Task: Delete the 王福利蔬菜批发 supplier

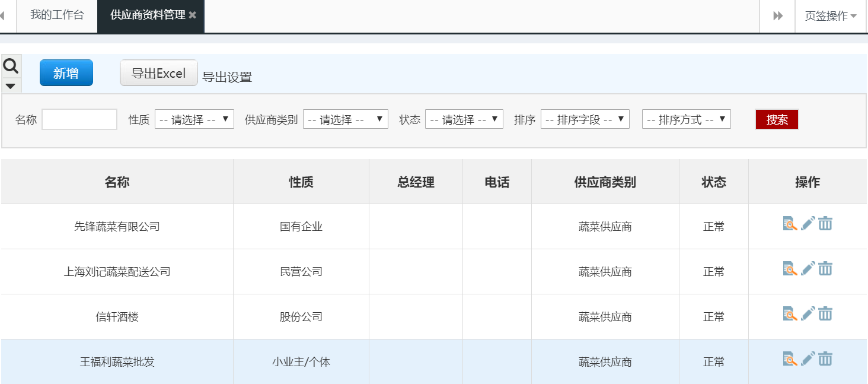Action: click(x=825, y=359)
